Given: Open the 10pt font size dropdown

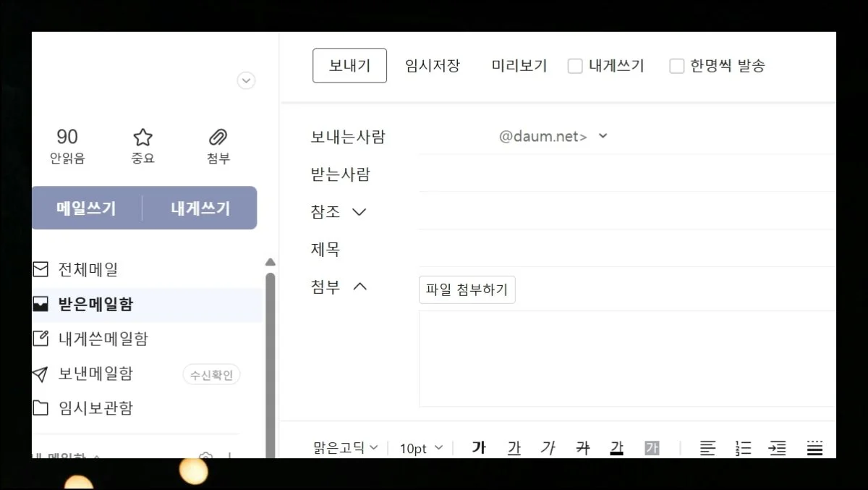Looking at the screenshot, I should point(421,448).
